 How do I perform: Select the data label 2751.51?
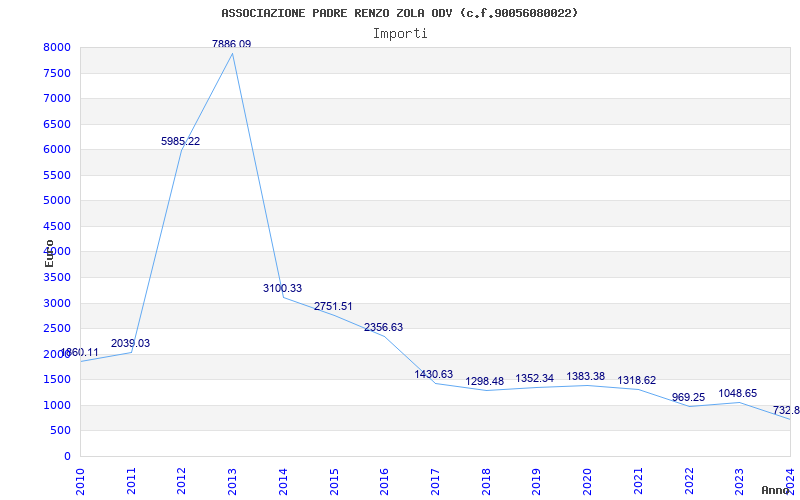click(333, 306)
